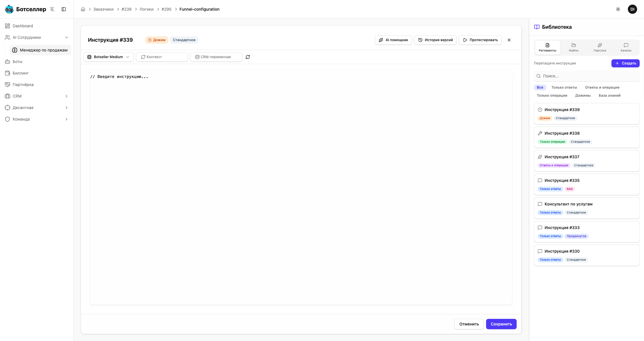Switch the theme via sun icon

[618, 9]
